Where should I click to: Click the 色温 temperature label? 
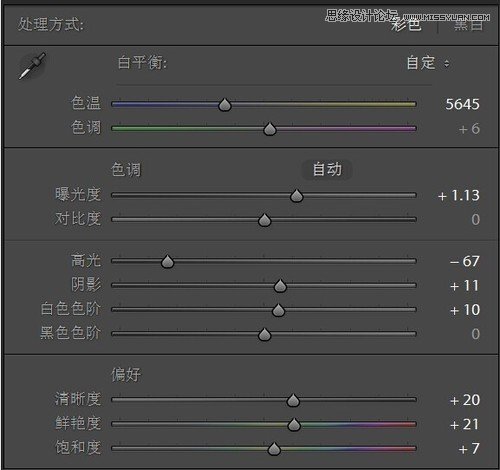[x=86, y=103]
